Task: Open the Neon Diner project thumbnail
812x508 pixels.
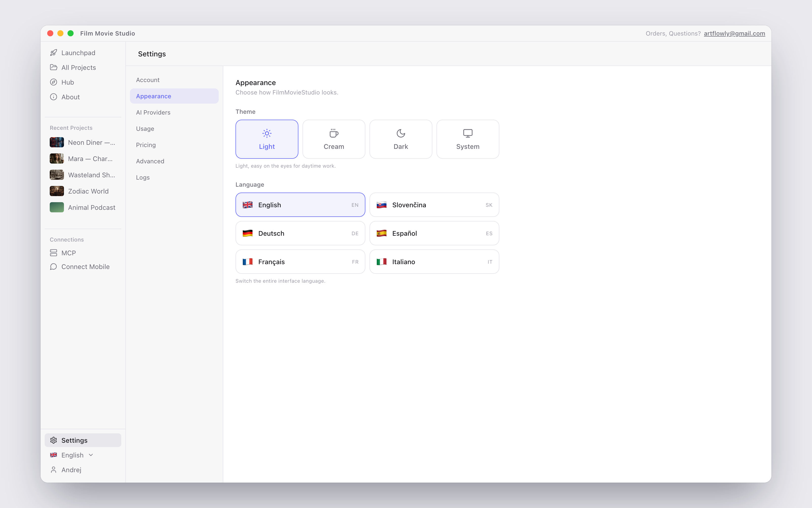Action: click(x=57, y=142)
